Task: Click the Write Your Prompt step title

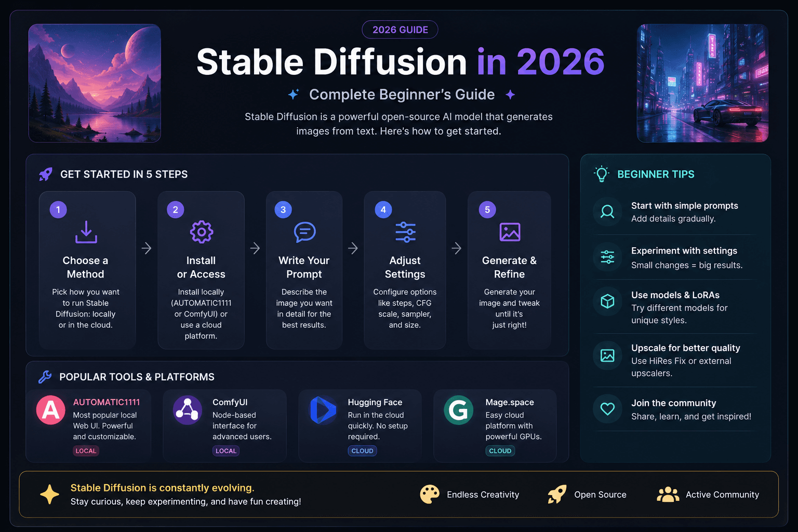Action: pos(304,267)
